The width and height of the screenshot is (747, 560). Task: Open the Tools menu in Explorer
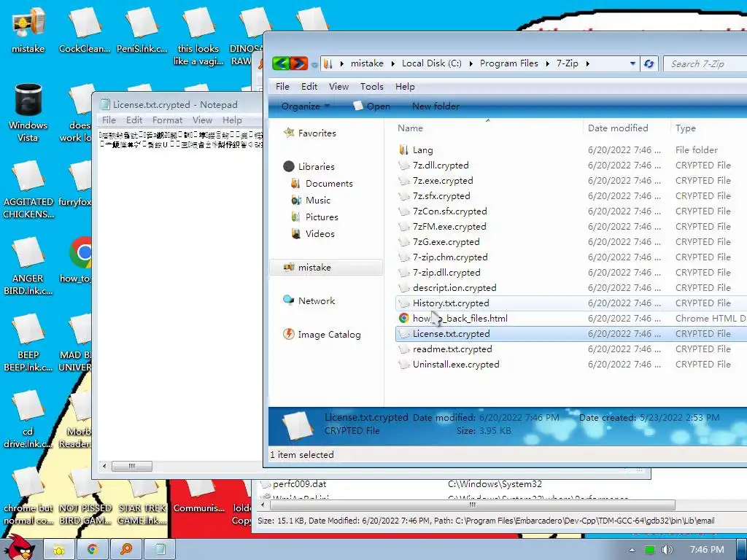coord(371,87)
